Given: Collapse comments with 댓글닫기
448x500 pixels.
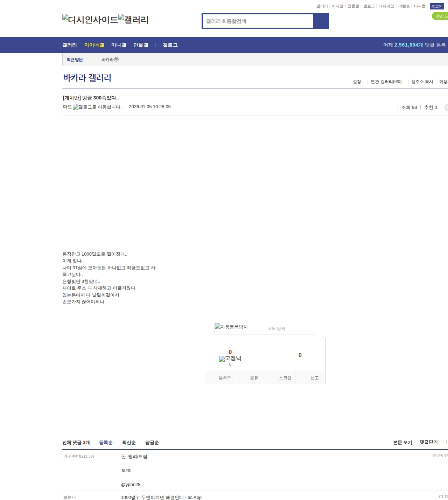Looking at the screenshot, I should click(x=428, y=442).
